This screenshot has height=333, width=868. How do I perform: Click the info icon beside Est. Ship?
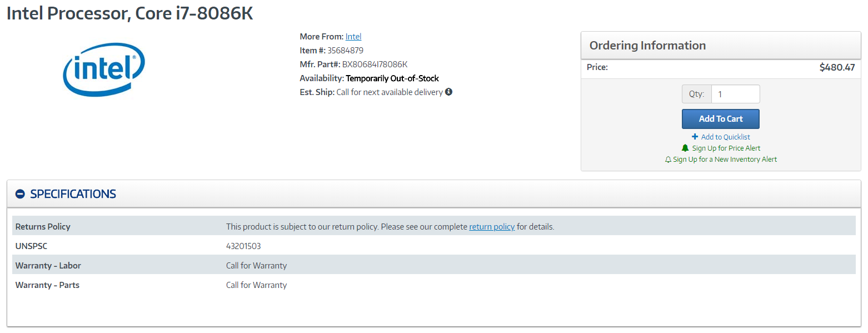448,92
